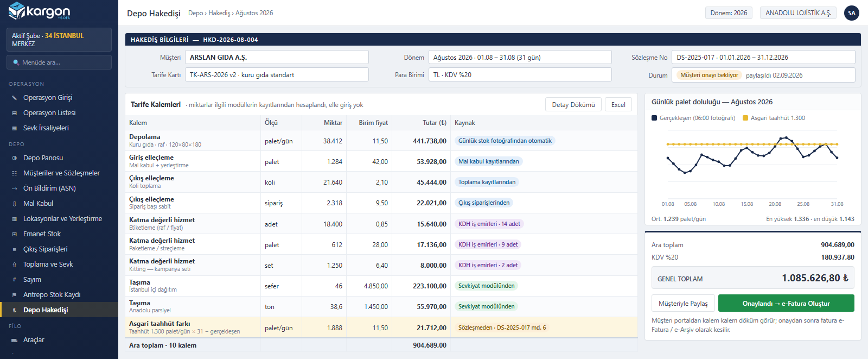This screenshot has width=868, height=359.
Task: Click the Antrepo Stok Kaydı flag icon
Action: pyautogui.click(x=15, y=295)
